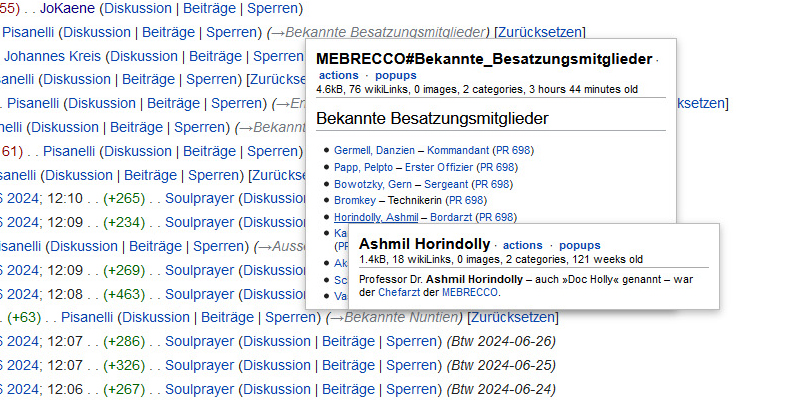
Task: Open 'actions' menu in MEBRECCO popup
Action: [x=338, y=75]
